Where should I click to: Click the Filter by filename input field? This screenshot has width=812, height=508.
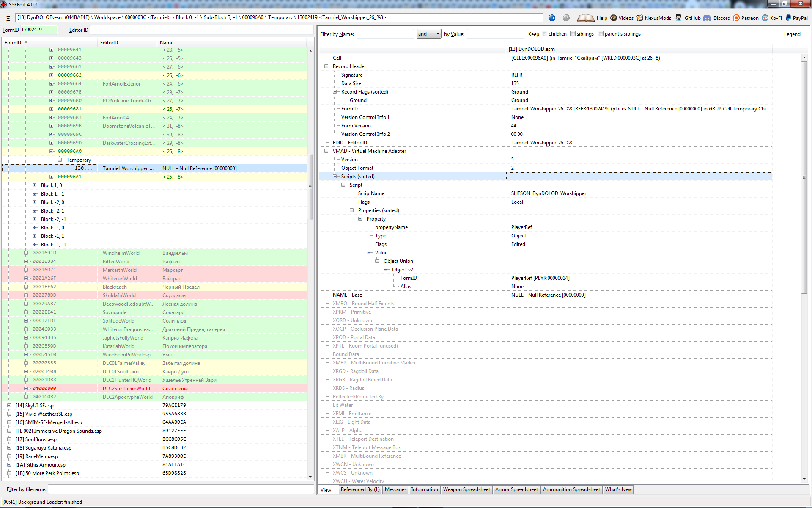tap(181, 489)
